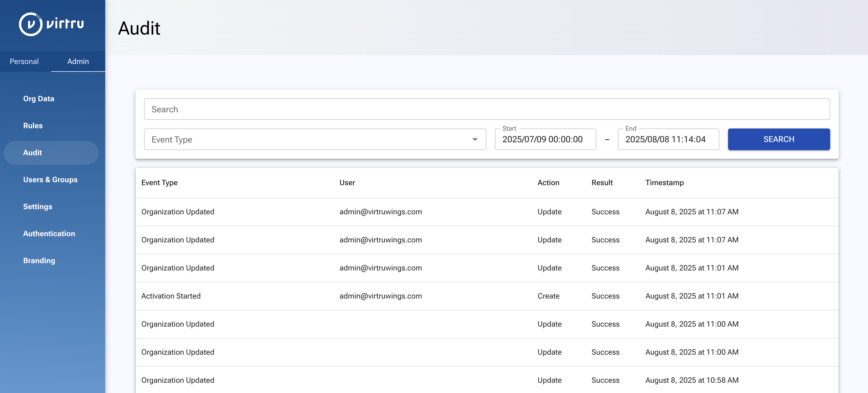Screen dimensions: 868x393
Task: Click admin@virtruwings.com in the Activation Started row
Action: click(x=380, y=296)
